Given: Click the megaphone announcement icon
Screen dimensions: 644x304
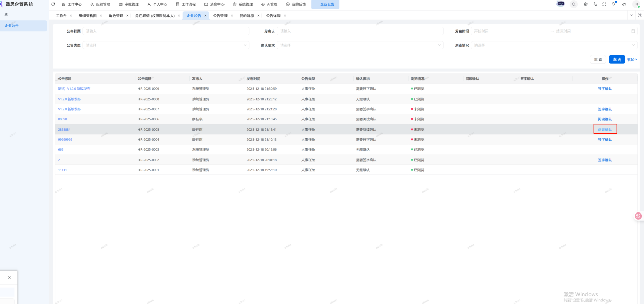Looking at the screenshot, I should coord(624,4).
